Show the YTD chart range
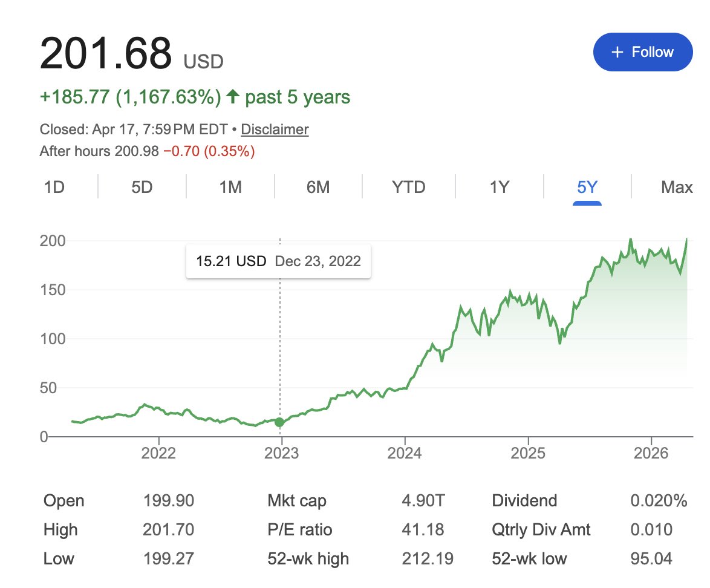 click(409, 188)
